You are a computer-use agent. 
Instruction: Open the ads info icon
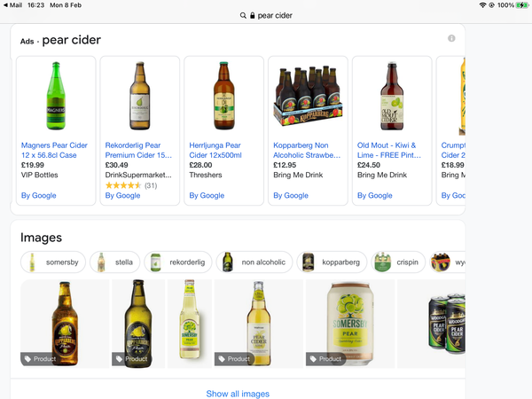tap(451, 38)
